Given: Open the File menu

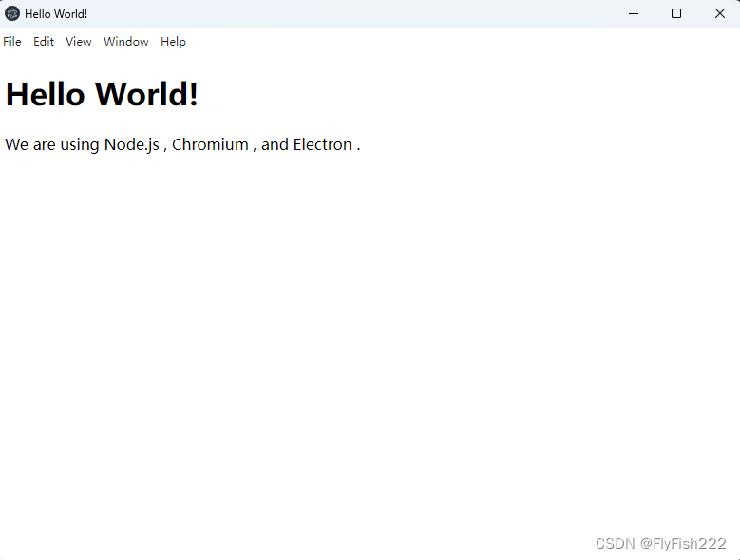Looking at the screenshot, I should [x=12, y=42].
